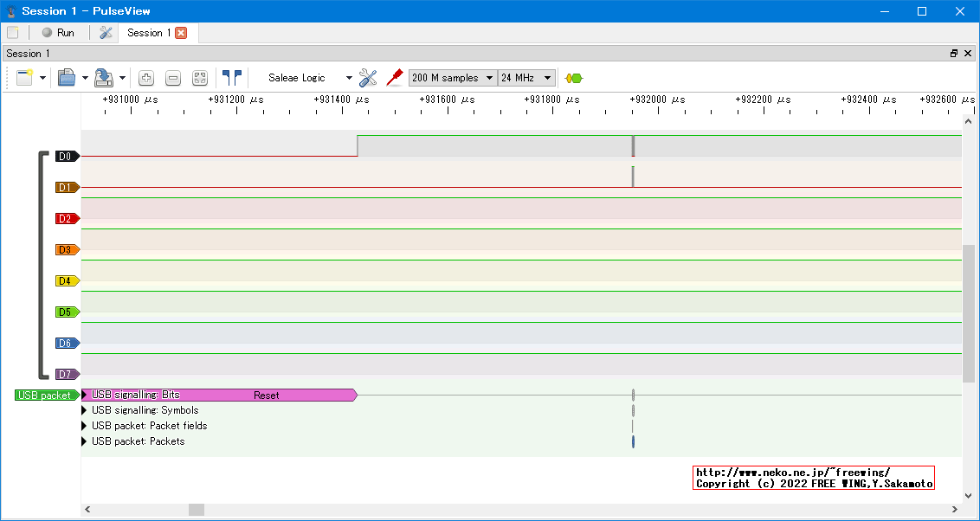Click the open file folder icon
This screenshot has height=521, width=980.
coord(67,78)
